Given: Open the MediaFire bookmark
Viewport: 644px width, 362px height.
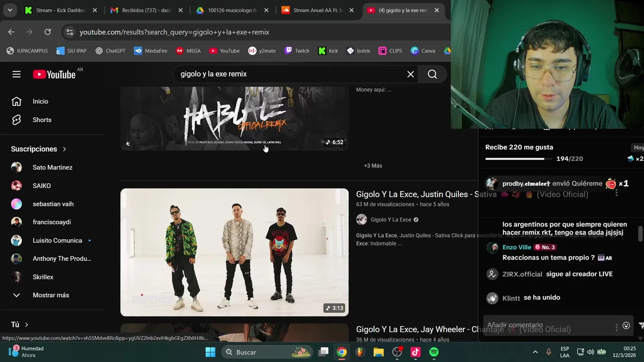Looking at the screenshot, I should point(150,51).
